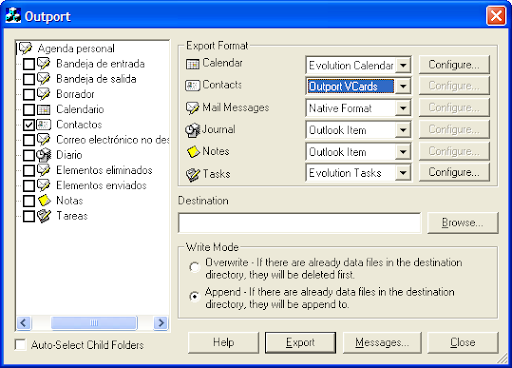Open the Notes format dropdown

click(x=403, y=152)
